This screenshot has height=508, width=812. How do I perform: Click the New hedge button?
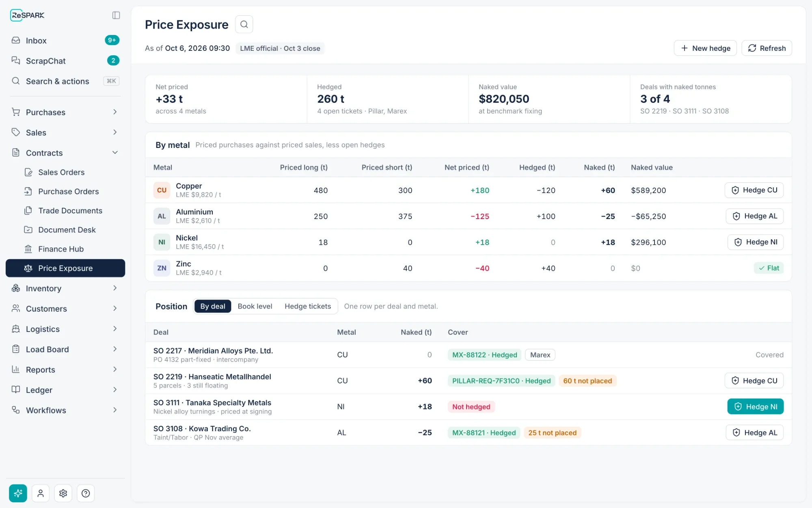(x=705, y=48)
